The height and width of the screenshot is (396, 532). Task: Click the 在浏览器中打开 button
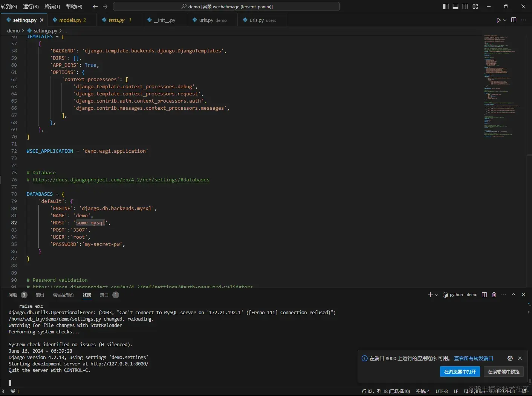(x=460, y=371)
